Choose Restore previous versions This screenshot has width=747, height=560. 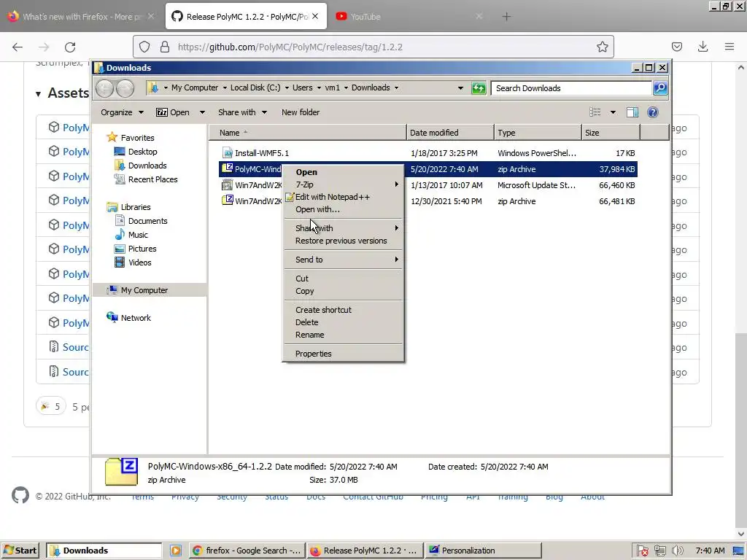pyautogui.click(x=343, y=241)
